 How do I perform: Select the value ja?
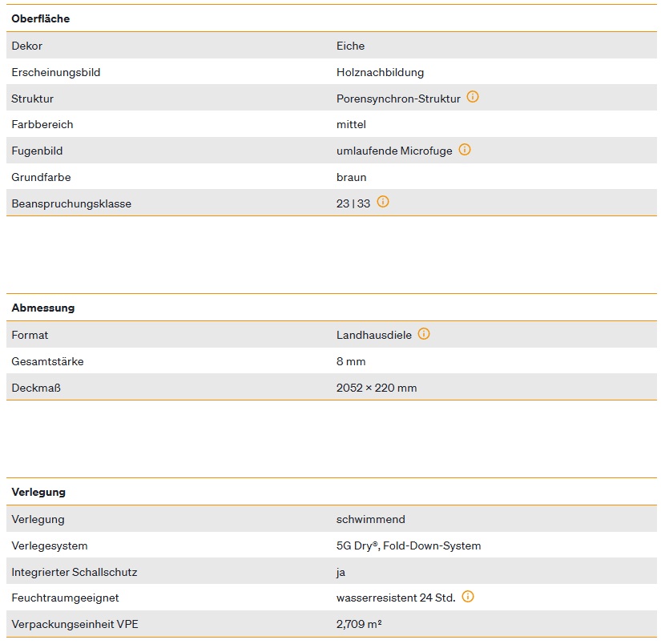pos(341,573)
